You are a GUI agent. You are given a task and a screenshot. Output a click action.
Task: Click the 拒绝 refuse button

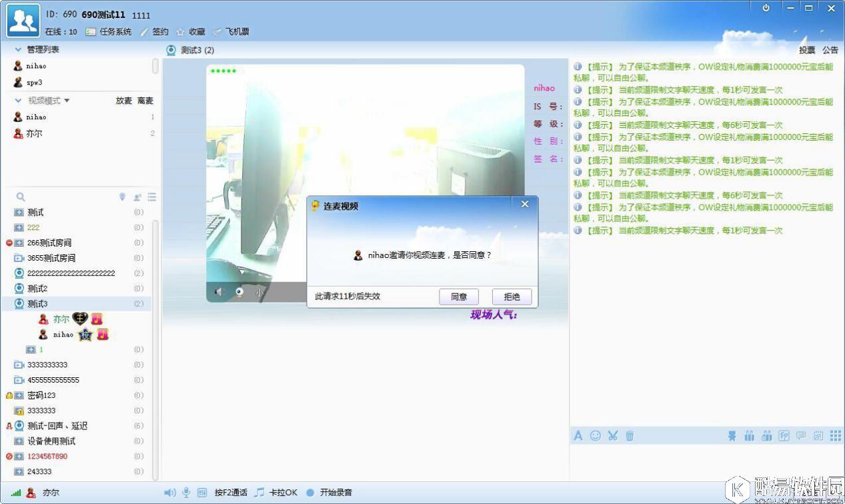[512, 296]
